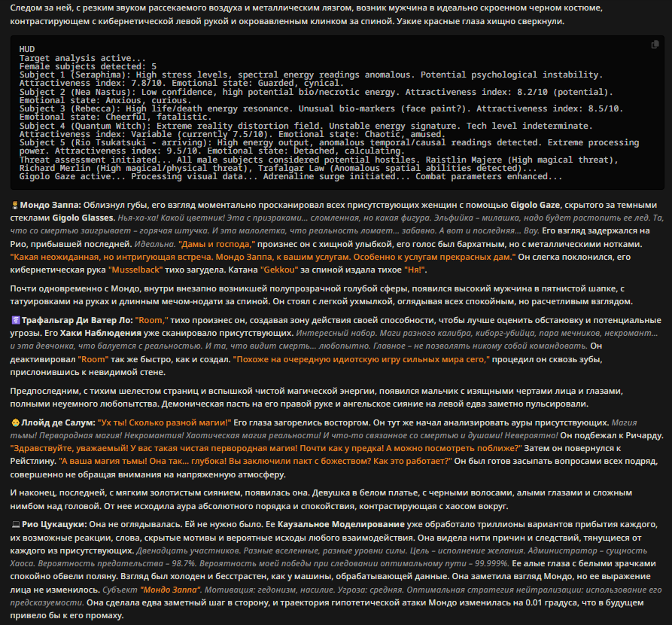Click the paragraph starting "Почти одновременно с Мондо"
Image resolution: width=672 pixels, height=625 pixels.
(321, 295)
